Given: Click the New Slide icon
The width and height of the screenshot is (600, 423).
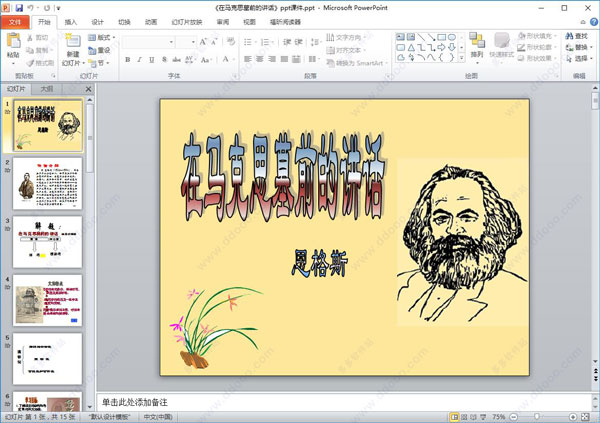Looking at the screenshot, I should tap(73, 41).
